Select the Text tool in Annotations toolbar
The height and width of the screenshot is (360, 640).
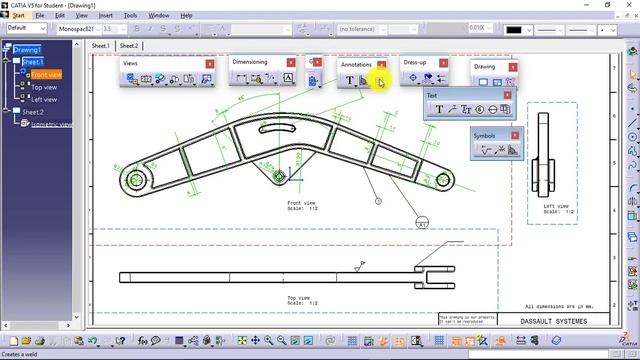click(350, 80)
